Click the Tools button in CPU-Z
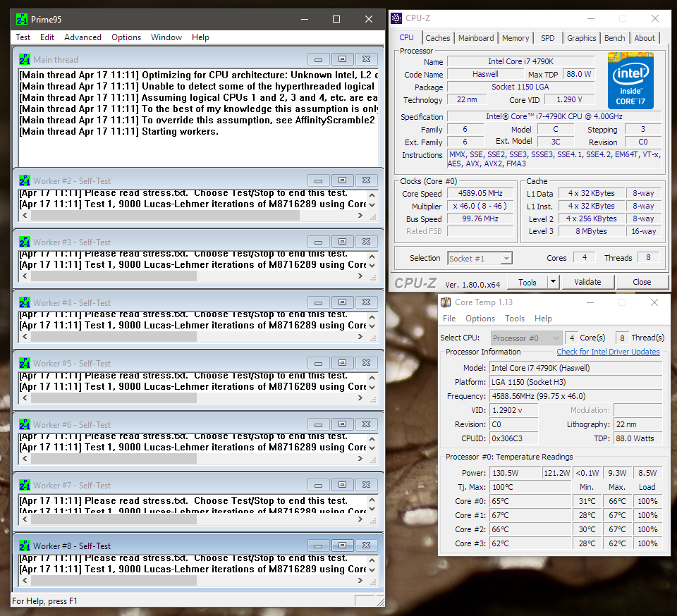Screen dimensions: 677x616 click(527, 282)
